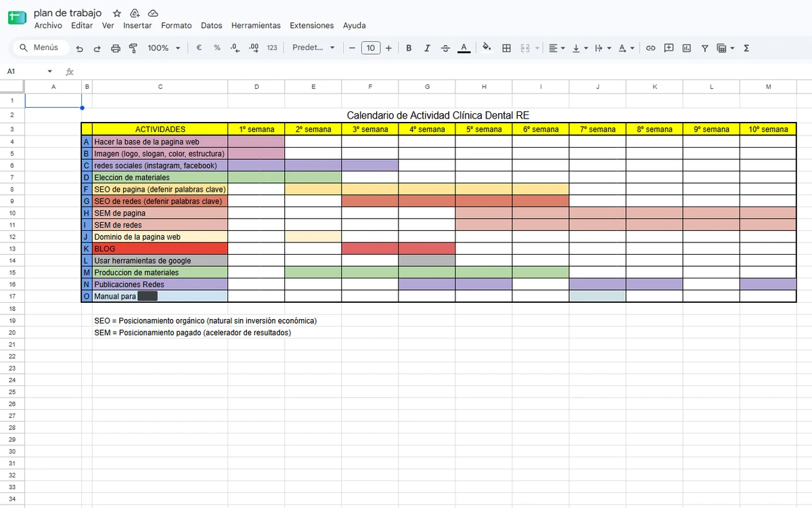The width and height of the screenshot is (812, 508).
Task: Open the font family dropdown 'Predet...'
Action: [313, 48]
